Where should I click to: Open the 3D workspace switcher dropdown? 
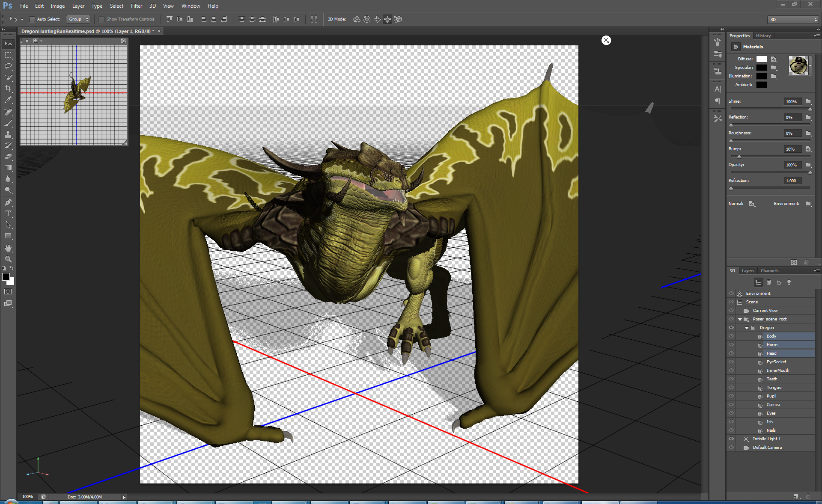point(793,20)
